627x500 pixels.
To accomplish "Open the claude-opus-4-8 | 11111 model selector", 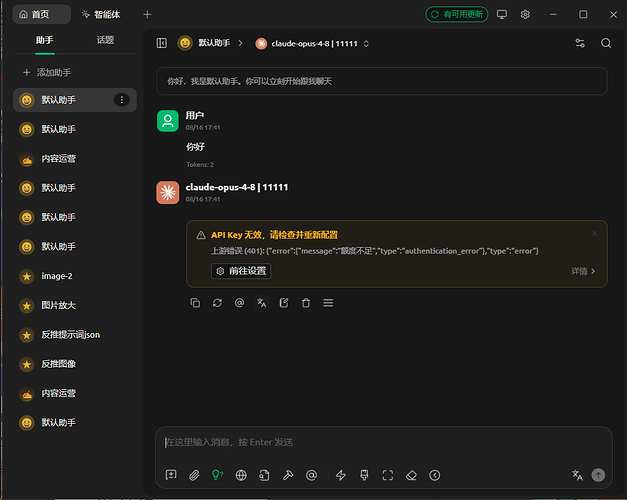I will (x=312, y=43).
